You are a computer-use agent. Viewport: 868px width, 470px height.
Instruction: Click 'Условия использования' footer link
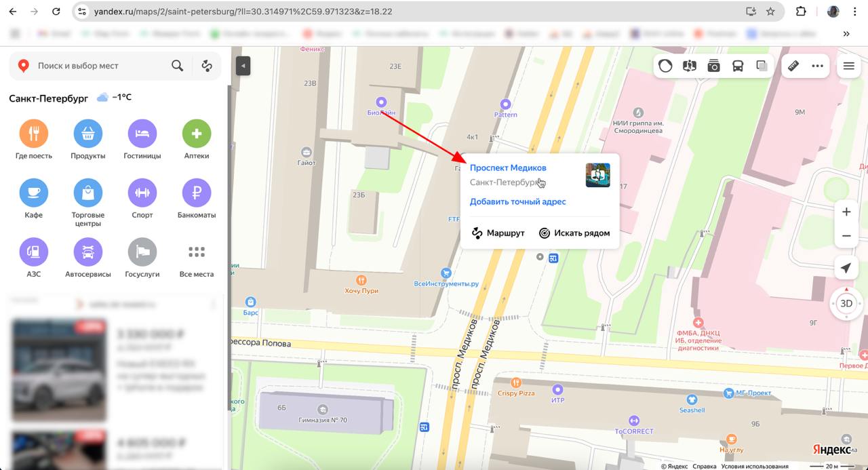(755, 466)
